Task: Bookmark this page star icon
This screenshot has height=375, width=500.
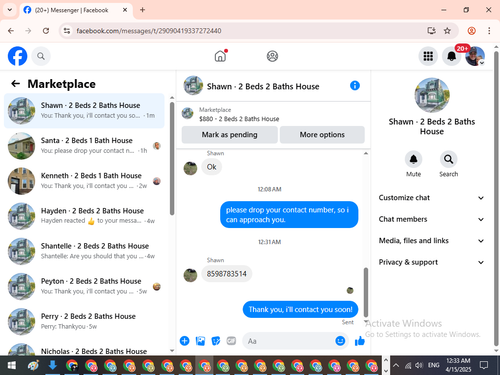Action: click(447, 31)
